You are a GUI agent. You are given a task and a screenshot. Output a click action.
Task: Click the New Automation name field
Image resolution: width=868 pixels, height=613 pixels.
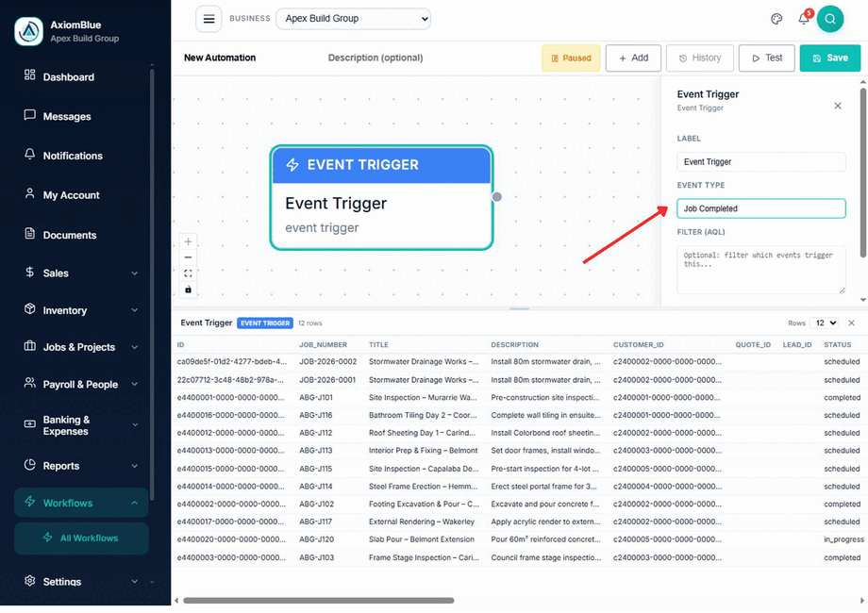(220, 58)
